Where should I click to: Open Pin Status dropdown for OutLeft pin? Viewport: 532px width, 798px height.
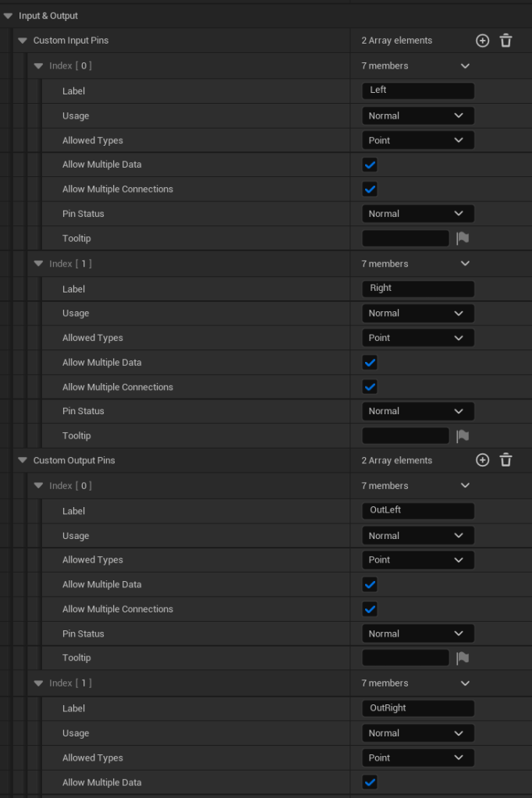tap(417, 634)
